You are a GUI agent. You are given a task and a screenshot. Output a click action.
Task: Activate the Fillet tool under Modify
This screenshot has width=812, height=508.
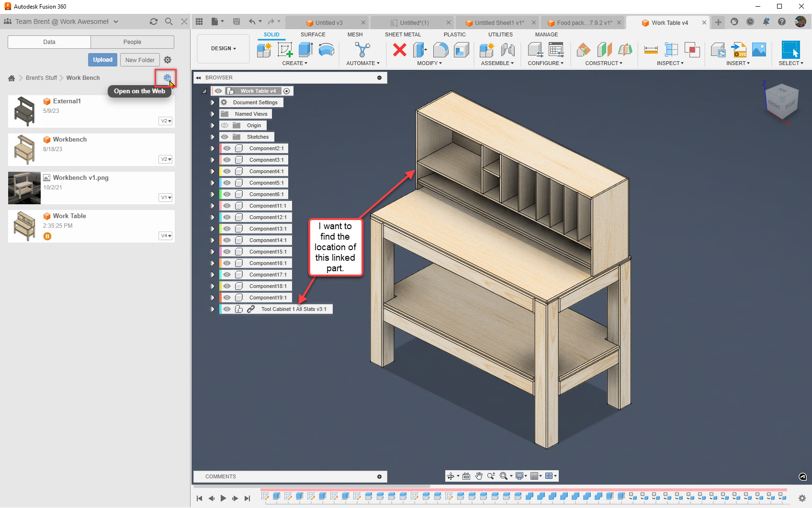pos(440,50)
